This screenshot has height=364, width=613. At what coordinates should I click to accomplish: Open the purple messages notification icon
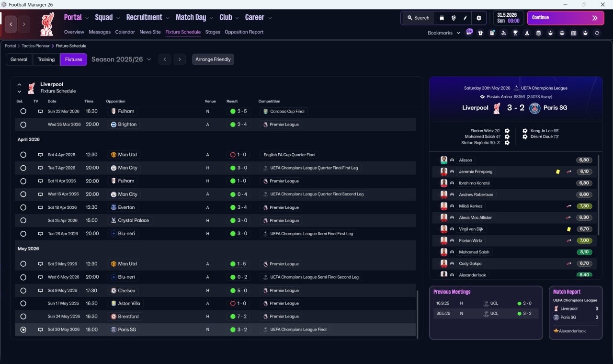(469, 32)
